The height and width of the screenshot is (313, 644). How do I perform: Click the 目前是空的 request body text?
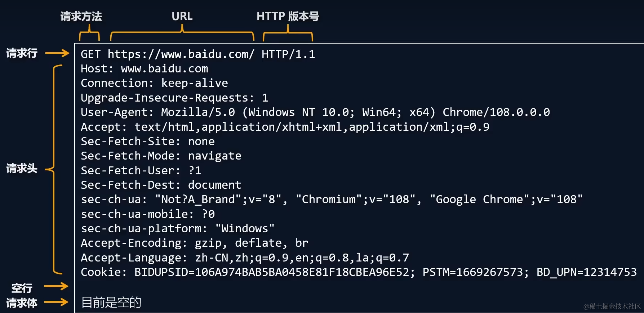pos(111,302)
